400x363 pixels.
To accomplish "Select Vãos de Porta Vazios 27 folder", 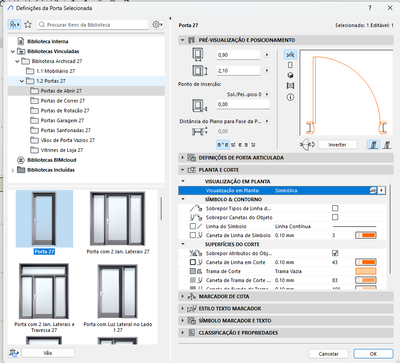I will [x=68, y=140].
